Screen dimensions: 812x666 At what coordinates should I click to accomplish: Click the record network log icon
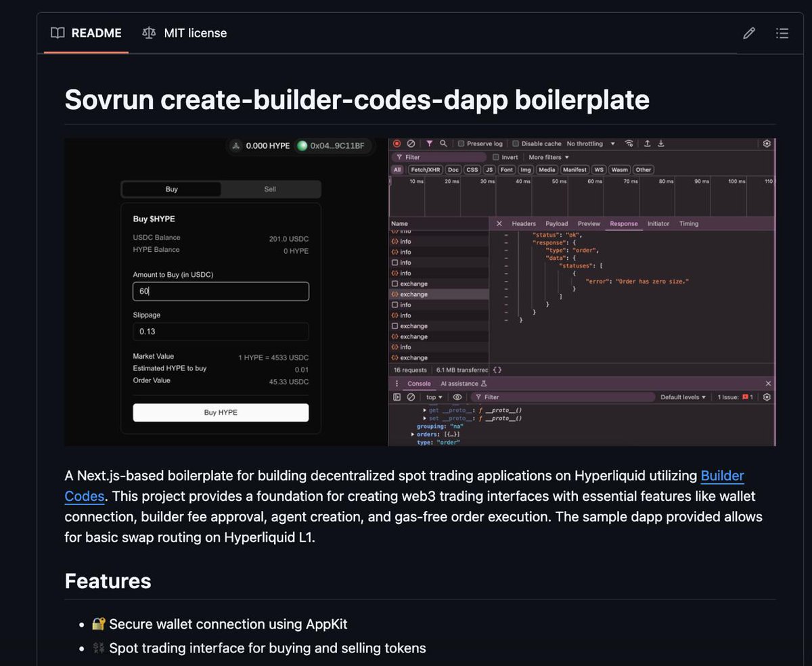point(397,143)
